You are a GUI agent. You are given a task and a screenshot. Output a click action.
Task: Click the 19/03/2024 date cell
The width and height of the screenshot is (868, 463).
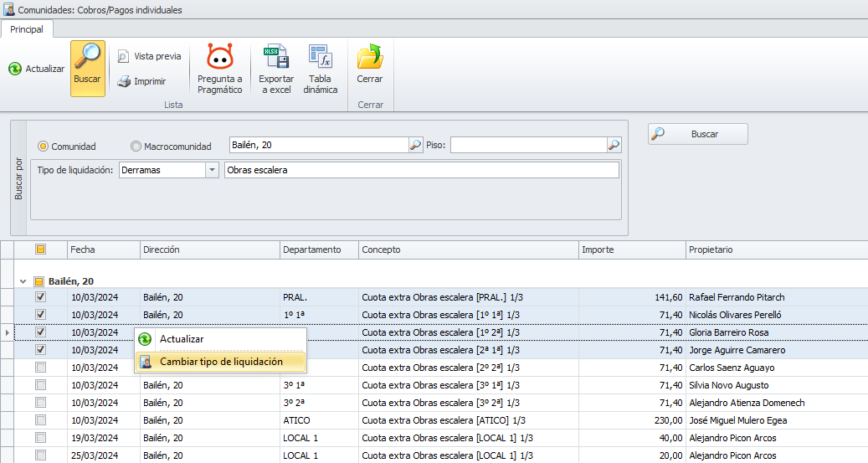click(104, 438)
